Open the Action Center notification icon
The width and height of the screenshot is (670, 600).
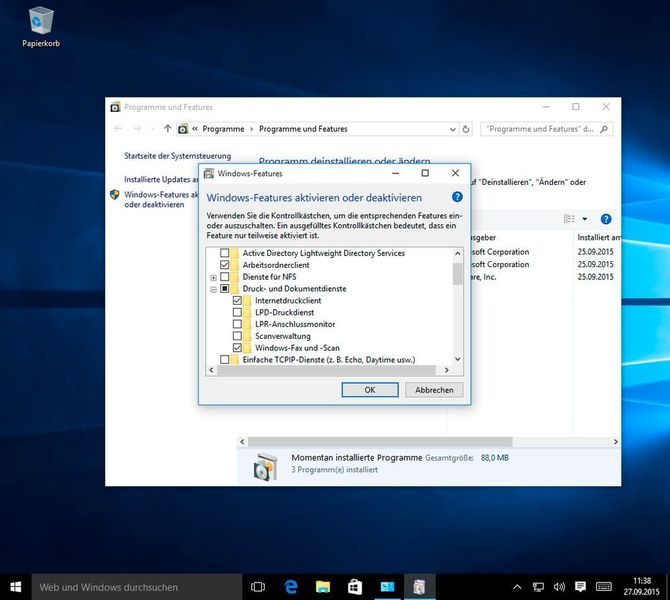pyautogui.click(x=580, y=587)
